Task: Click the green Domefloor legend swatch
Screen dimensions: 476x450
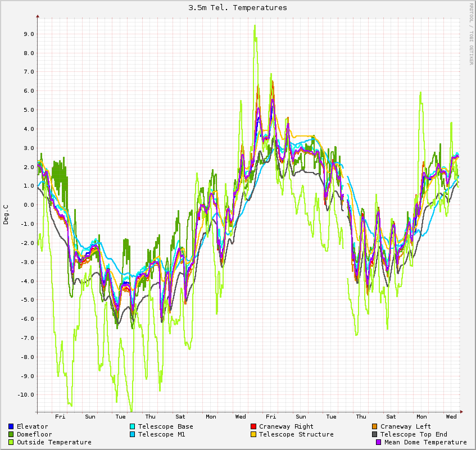Action: coord(11,434)
